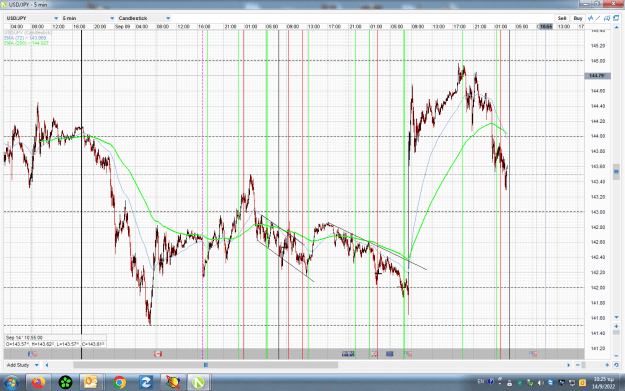Click the zoom out minus button
Image resolution: width=625 pixels, height=391 pixels.
pos(577,365)
